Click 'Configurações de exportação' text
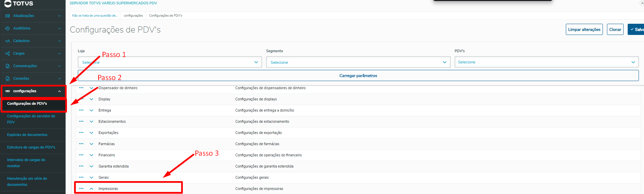The image size is (644, 194). pyautogui.click(x=259, y=133)
